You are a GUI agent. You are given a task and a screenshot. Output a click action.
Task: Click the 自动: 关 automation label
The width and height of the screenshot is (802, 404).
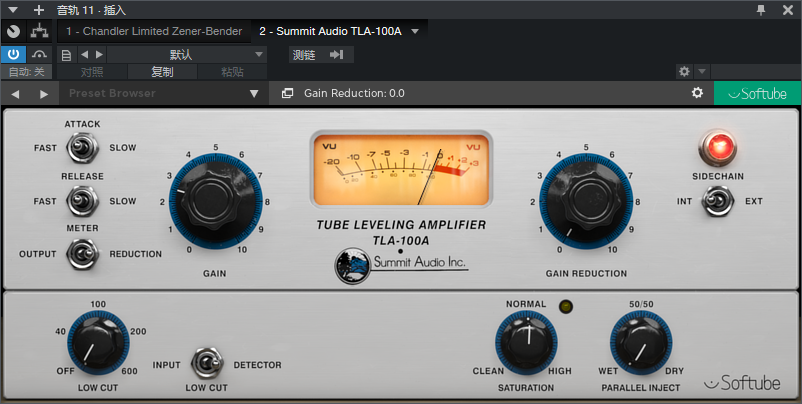(26, 72)
